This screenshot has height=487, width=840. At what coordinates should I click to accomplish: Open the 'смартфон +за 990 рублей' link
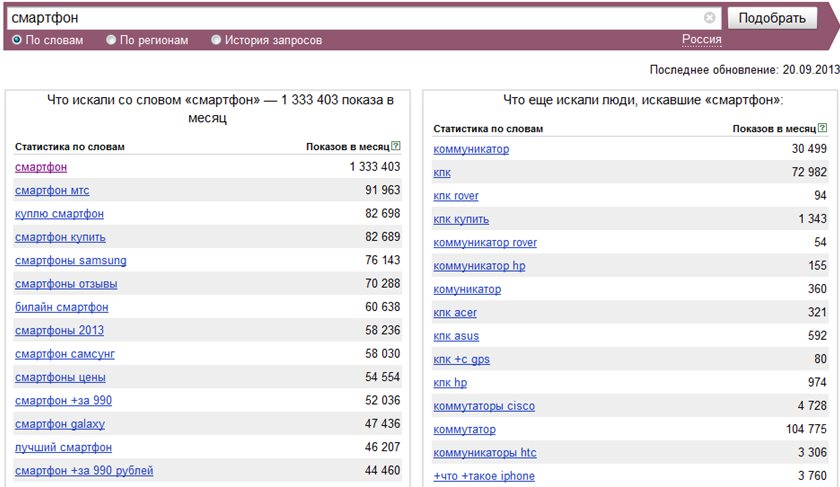pos(84,470)
